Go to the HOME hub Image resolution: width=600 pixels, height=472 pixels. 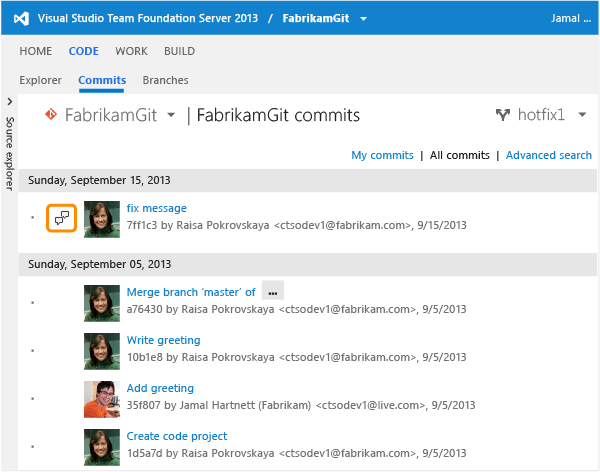[x=36, y=51]
